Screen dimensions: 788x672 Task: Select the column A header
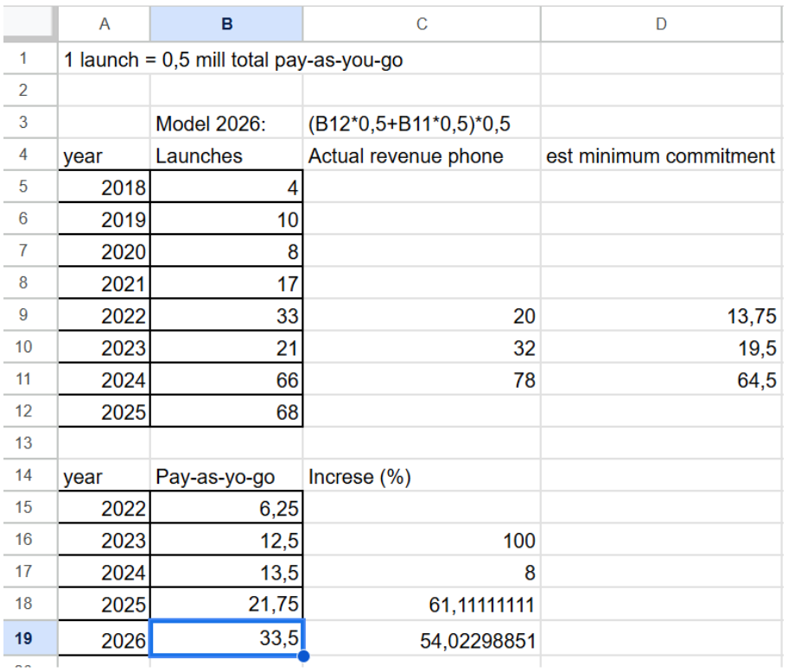coord(104,23)
